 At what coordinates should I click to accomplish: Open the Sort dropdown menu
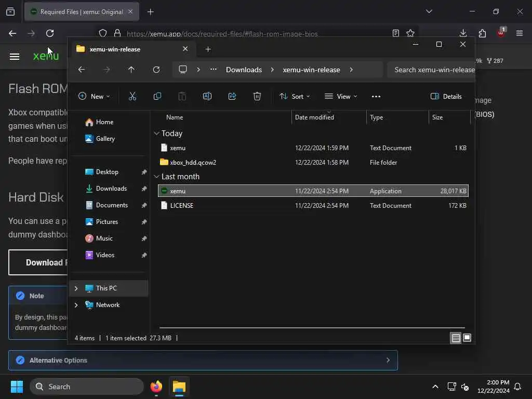[295, 96]
